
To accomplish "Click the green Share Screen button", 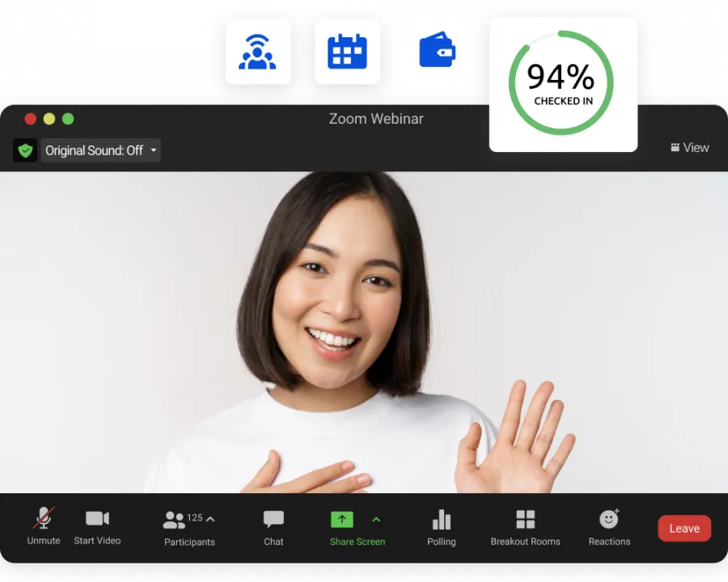I will [342, 520].
